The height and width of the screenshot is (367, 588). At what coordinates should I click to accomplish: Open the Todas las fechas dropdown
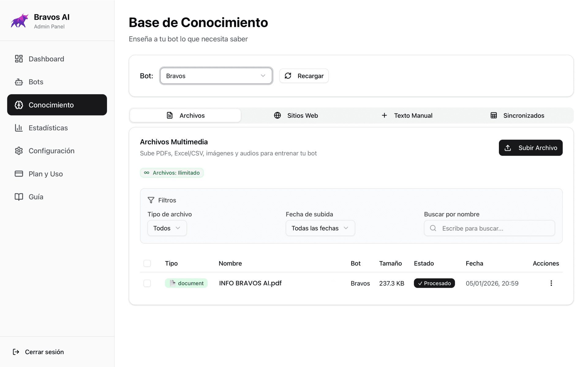[x=320, y=228]
